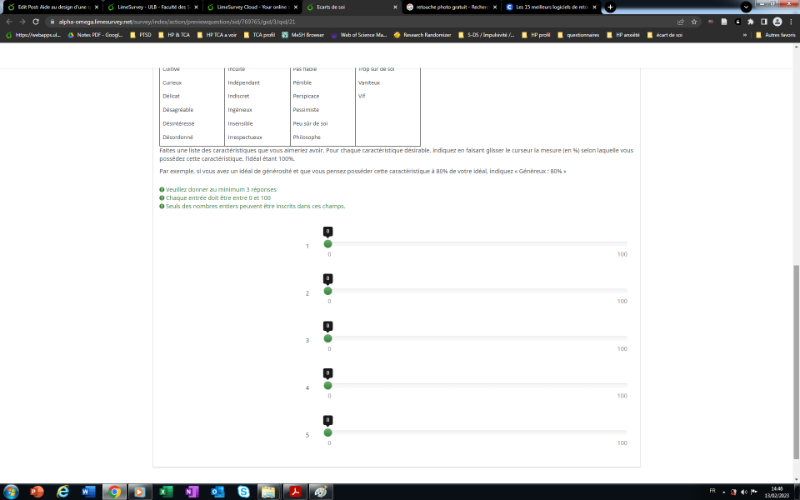Open a new tab with the plus button
Image resolution: width=800 pixels, height=500 pixels.
tap(610, 7)
